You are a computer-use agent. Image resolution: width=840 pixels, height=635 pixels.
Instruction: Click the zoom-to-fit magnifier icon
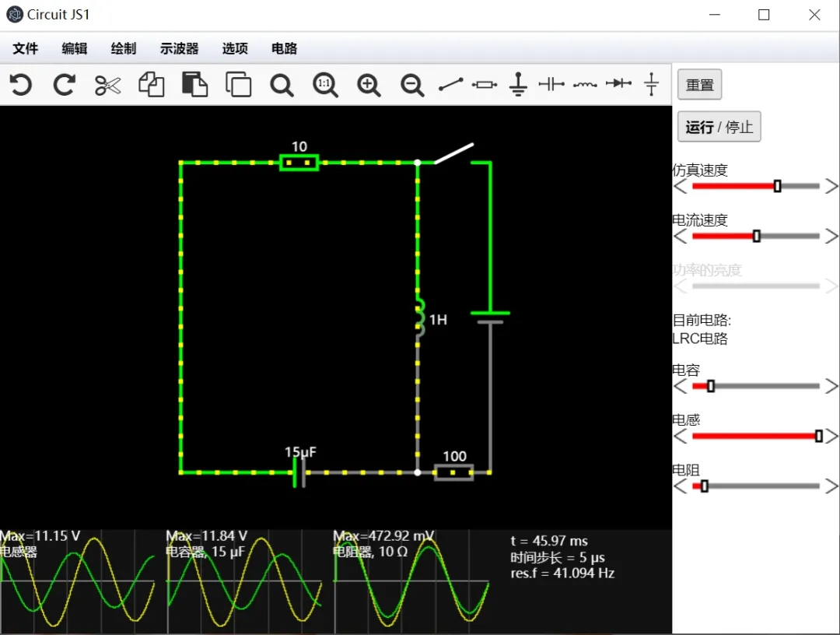(x=282, y=85)
